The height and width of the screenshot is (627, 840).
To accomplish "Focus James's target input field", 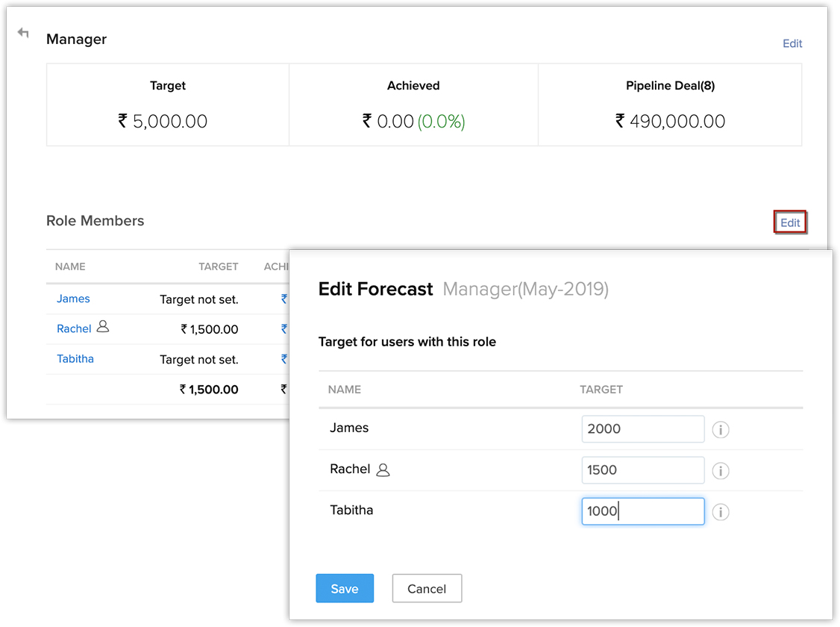I will [642, 429].
